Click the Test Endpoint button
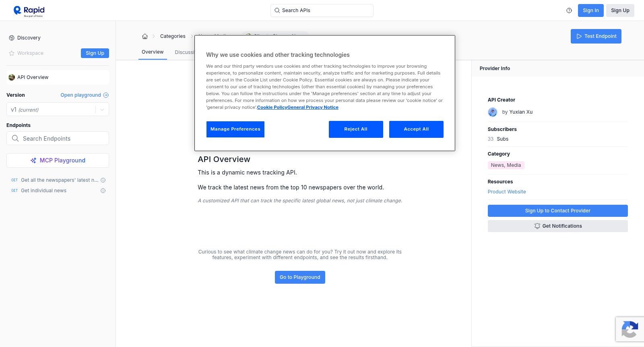Image resolution: width=644 pixels, height=347 pixels. click(596, 36)
